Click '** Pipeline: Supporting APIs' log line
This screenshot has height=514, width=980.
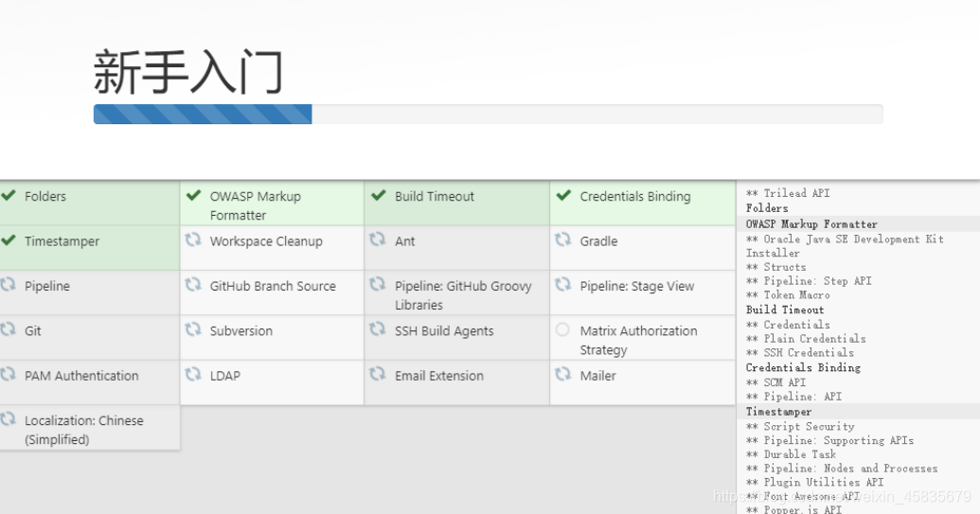[x=829, y=440]
